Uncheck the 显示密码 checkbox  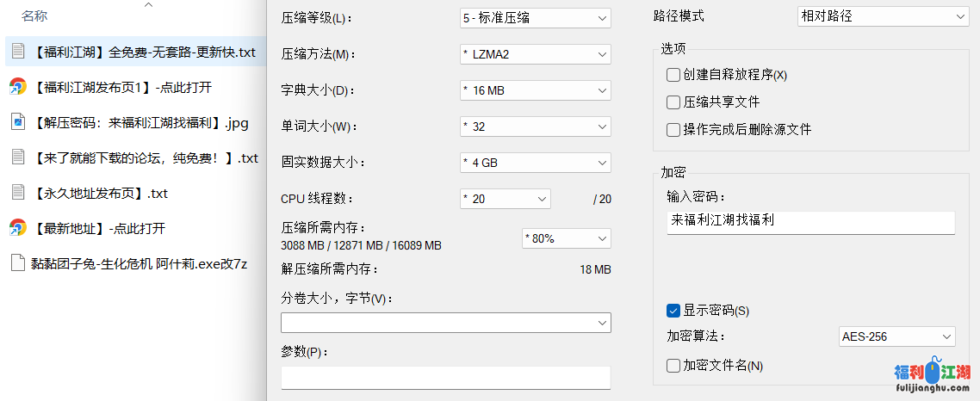coord(673,311)
